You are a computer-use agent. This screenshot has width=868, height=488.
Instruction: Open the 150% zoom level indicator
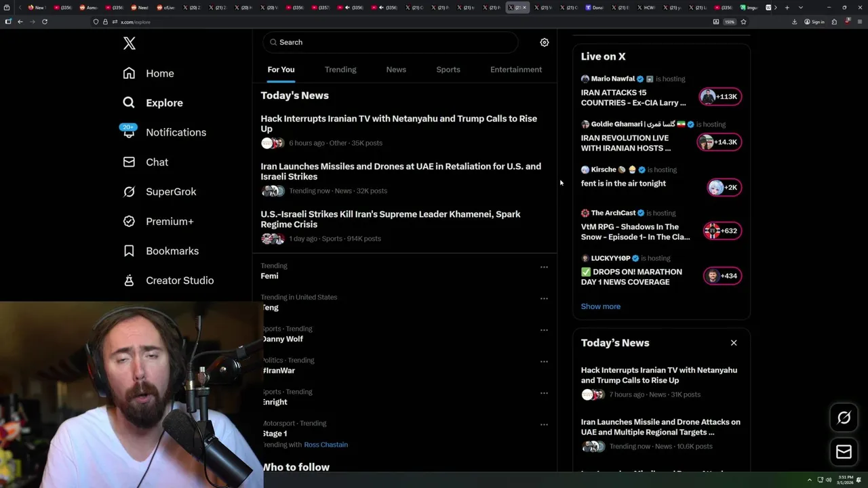[729, 22]
